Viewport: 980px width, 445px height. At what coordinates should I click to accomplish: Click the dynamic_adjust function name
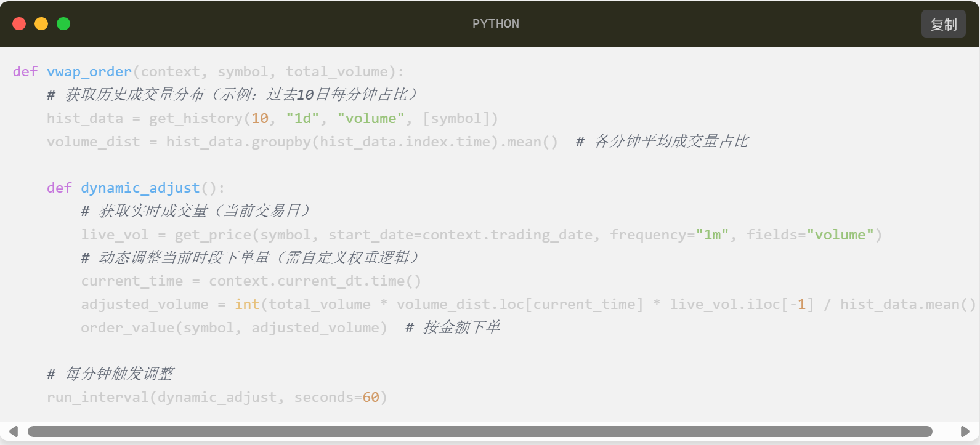click(140, 188)
